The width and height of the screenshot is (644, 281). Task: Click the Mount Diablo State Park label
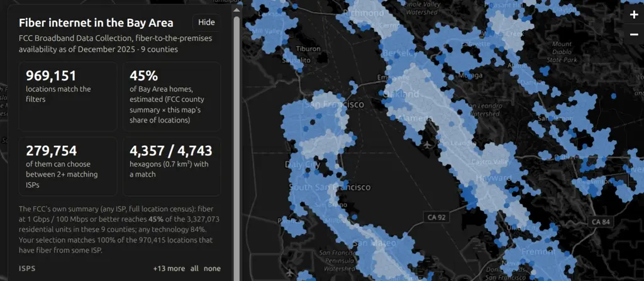[562, 52]
